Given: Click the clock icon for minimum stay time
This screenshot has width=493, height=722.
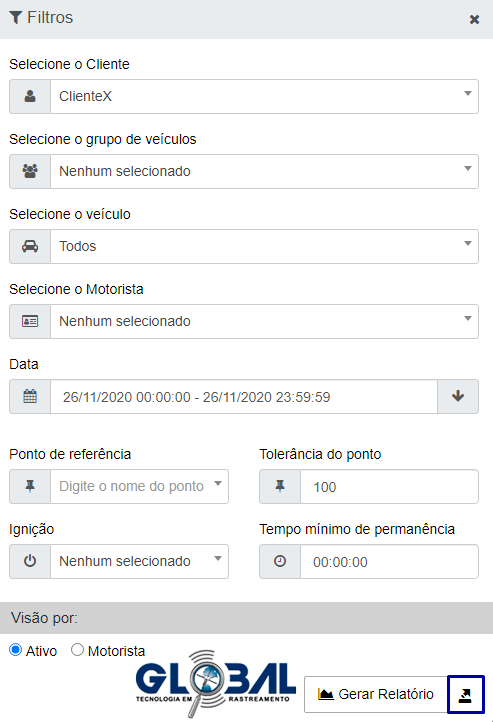Looking at the screenshot, I should (280, 561).
